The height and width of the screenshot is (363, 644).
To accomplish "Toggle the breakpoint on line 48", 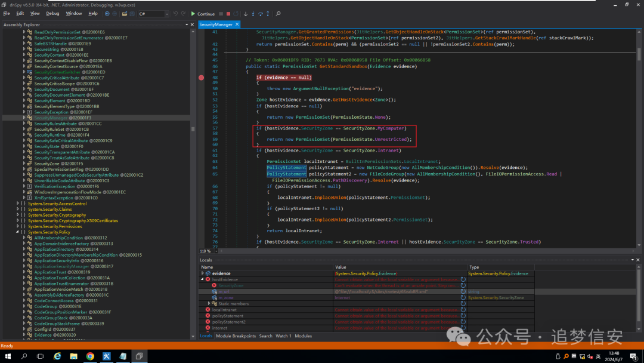I will [202, 78].
